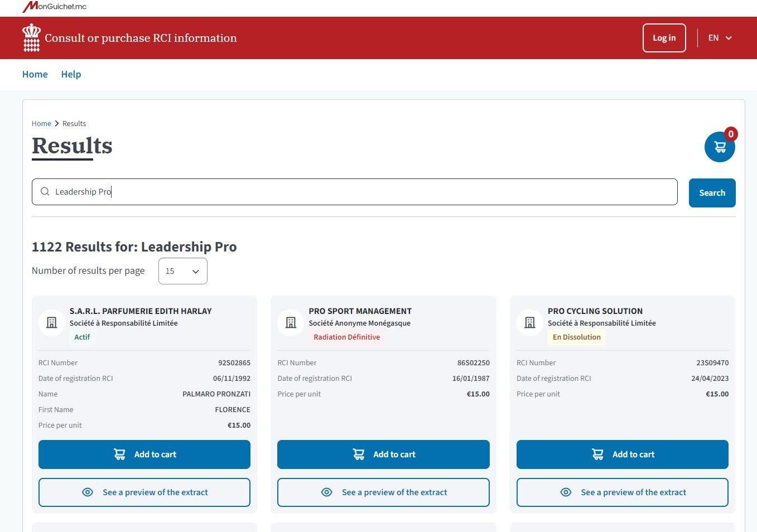Viewport: 757px width, 532px height.
Task: Preview the extract for PARFUMERIE EDITH HARLAY
Action: (x=144, y=492)
